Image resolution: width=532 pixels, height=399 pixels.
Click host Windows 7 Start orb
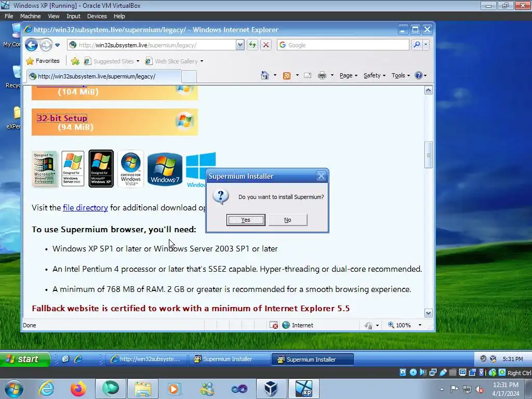(x=14, y=389)
